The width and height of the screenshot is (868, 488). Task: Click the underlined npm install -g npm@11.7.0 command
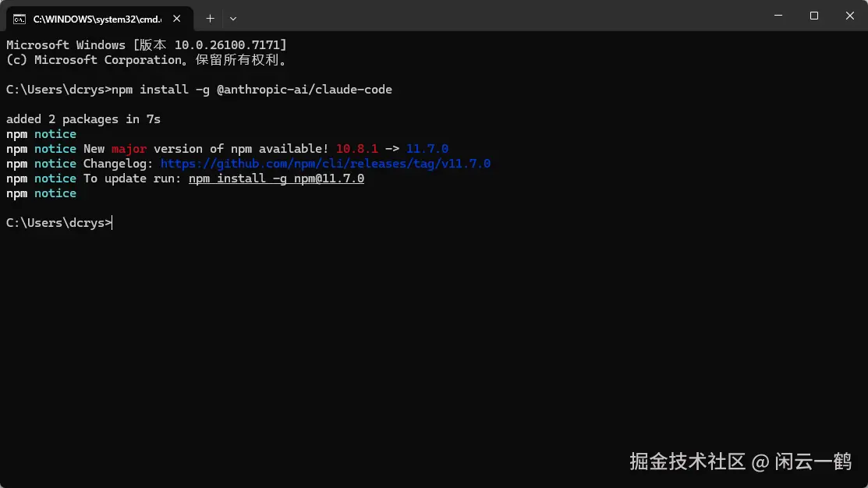click(x=276, y=179)
